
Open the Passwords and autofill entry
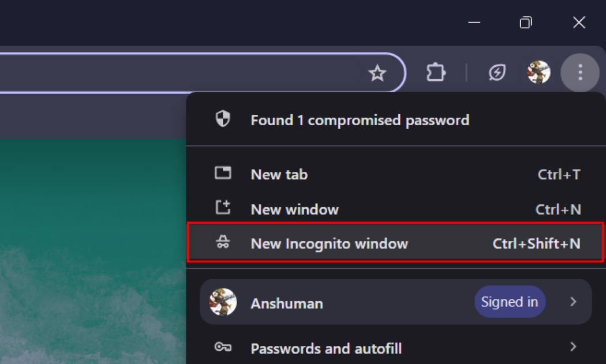(x=326, y=348)
